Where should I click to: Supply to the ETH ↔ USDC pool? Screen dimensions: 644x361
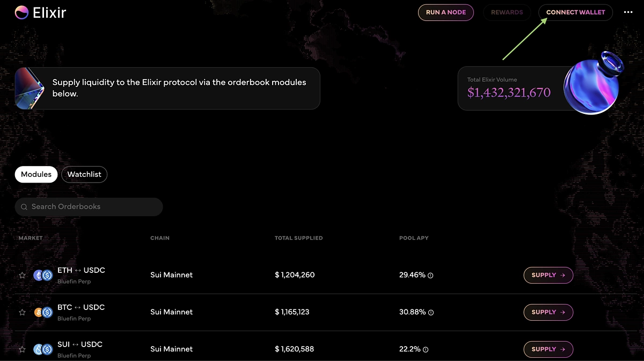tap(548, 275)
